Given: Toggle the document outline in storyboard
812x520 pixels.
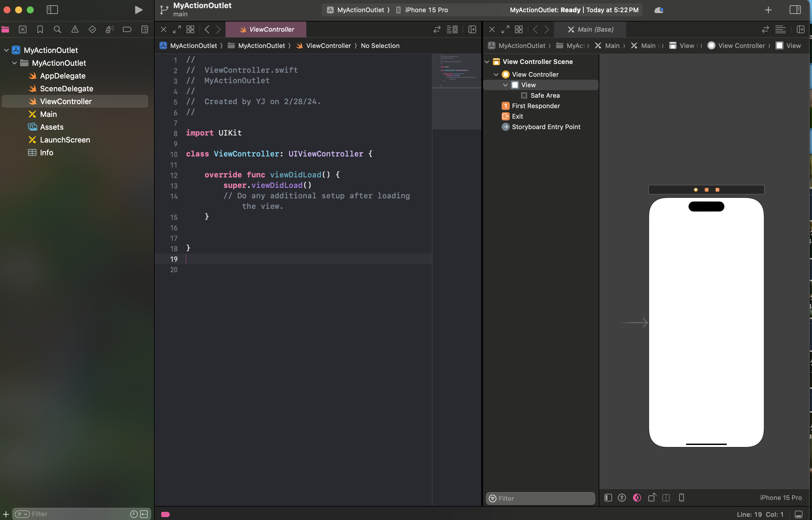Looking at the screenshot, I should [608, 498].
